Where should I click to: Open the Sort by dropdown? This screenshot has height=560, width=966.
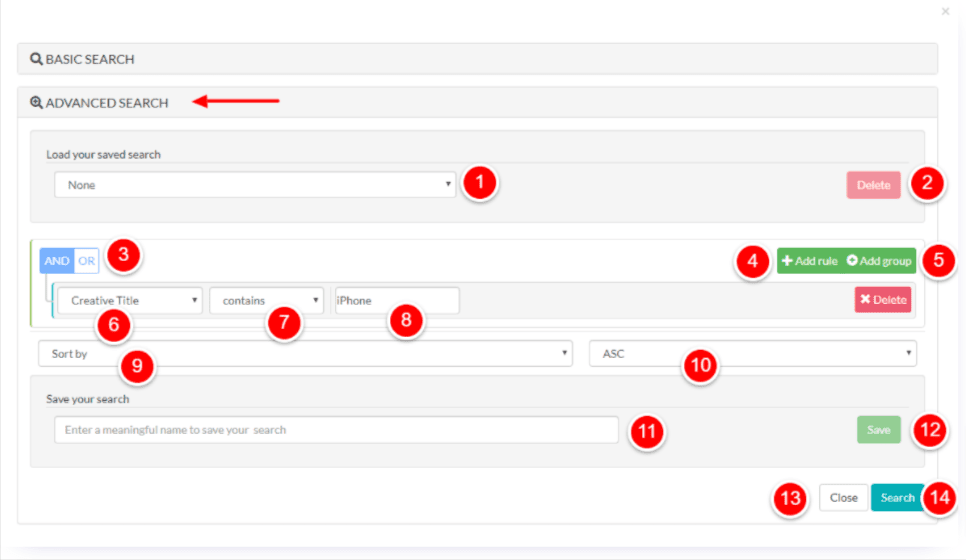tap(306, 354)
